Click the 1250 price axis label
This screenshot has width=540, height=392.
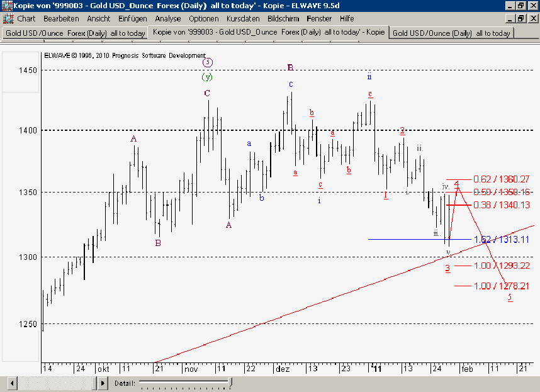[x=28, y=324]
